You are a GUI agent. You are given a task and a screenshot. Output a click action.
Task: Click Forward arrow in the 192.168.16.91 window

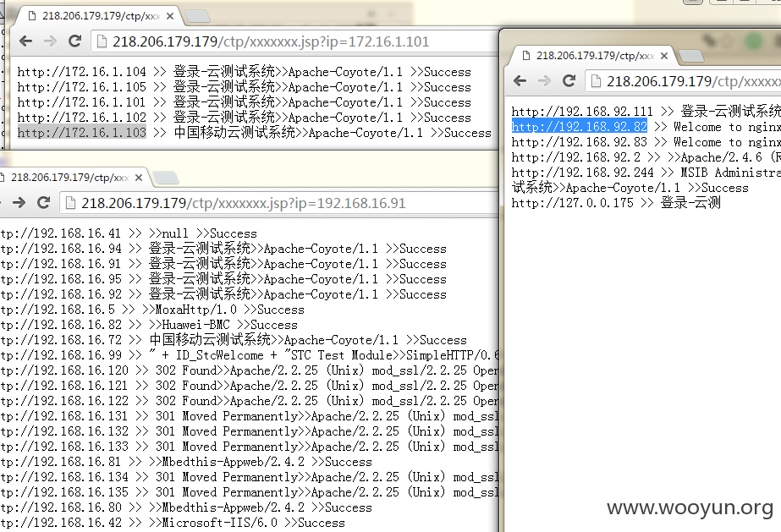pyautogui.click(x=19, y=202)
